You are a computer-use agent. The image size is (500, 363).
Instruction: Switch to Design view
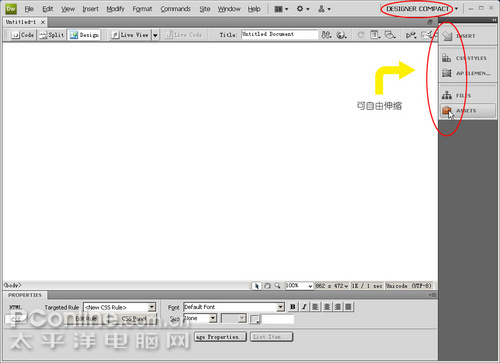click(x=84, y=35)
